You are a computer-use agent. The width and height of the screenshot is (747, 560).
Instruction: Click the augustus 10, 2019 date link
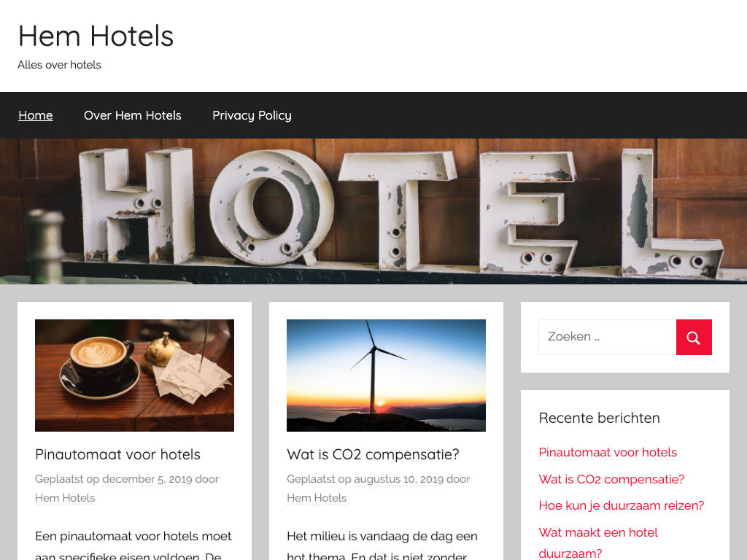tap(399, 479)
